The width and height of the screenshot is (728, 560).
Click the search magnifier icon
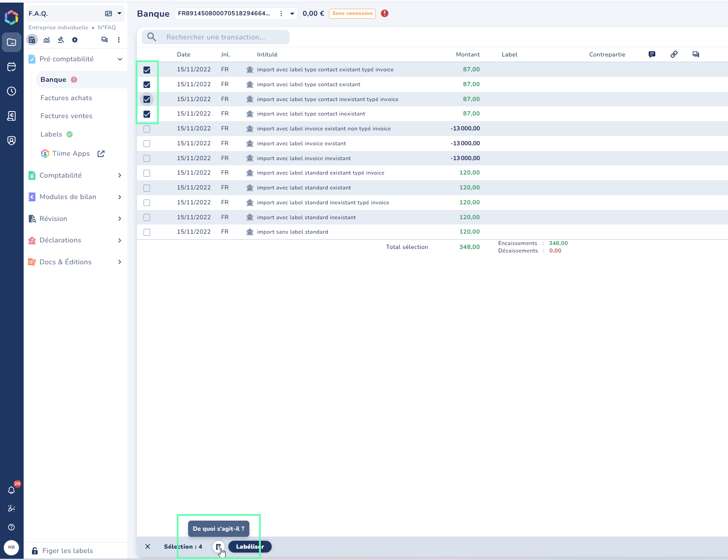click(152, 37)
